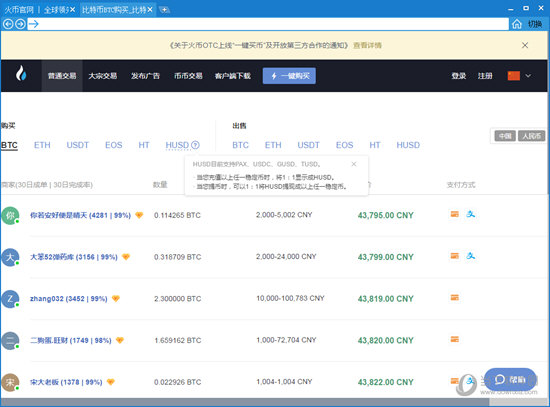Click orange diamond badge next to 大葱52弹药库

(126, 257)
